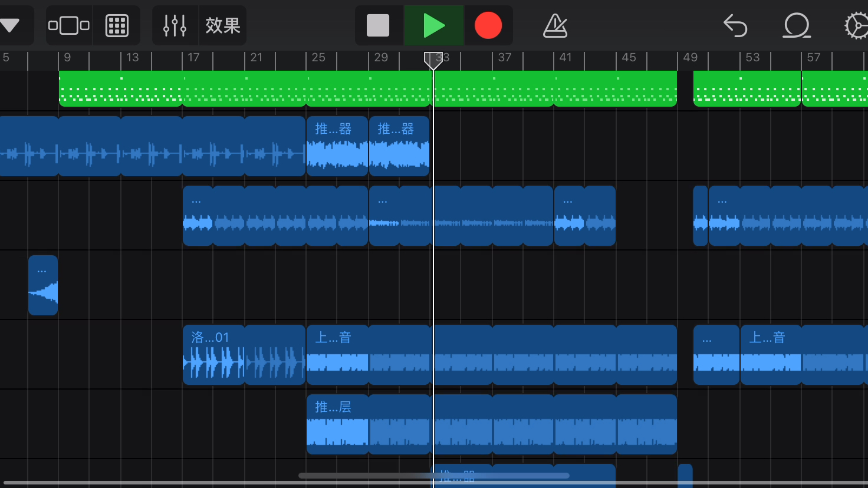This screenshot has height=488, width=868.
Task: Select the small fade-in audio clip near bar 7
Action: (x=43, y=285)
